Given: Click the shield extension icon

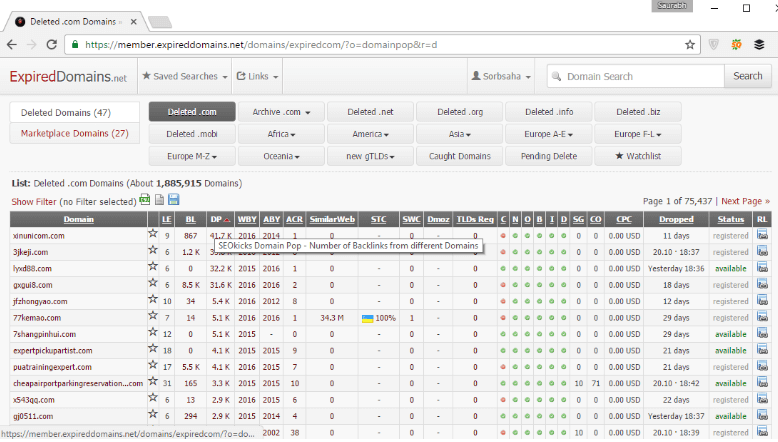Looking at the screenshot, I should pos(713,45).
